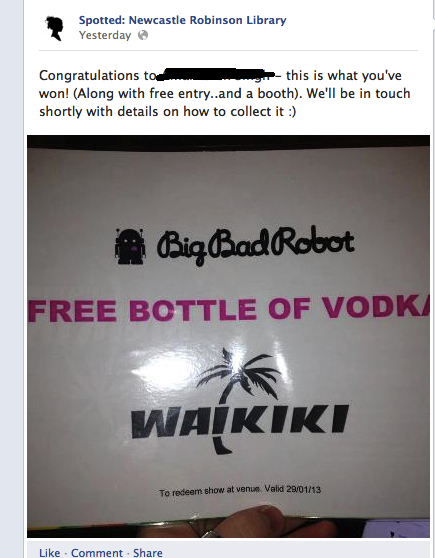Click the post congratulation text body
Image resolution: width=435 pixels, height=558 pixels.
pyautogui.click(x=225, y=93)
